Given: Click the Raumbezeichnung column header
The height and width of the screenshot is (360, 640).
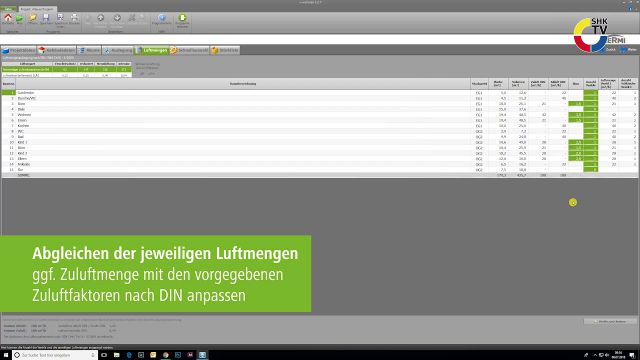Looking at the screenshot, I should [243, 84].
